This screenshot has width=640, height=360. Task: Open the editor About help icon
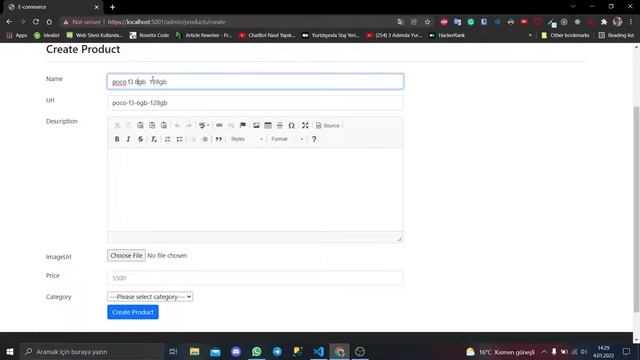tap(314, 139)
